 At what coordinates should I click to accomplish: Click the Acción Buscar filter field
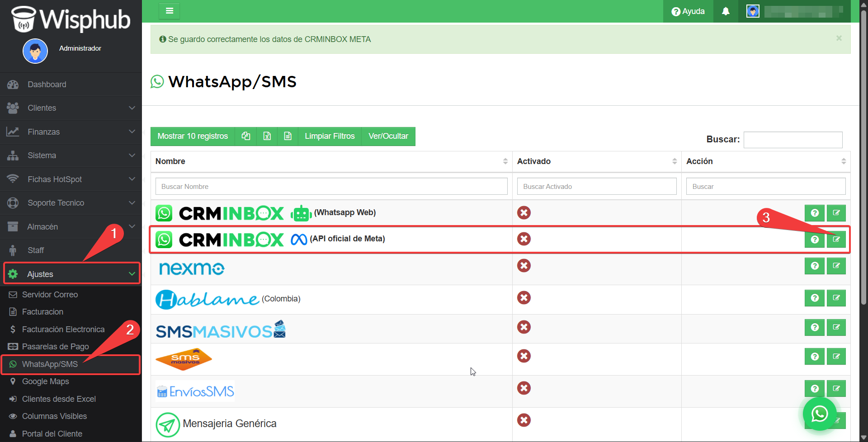[x=766, y=186]
